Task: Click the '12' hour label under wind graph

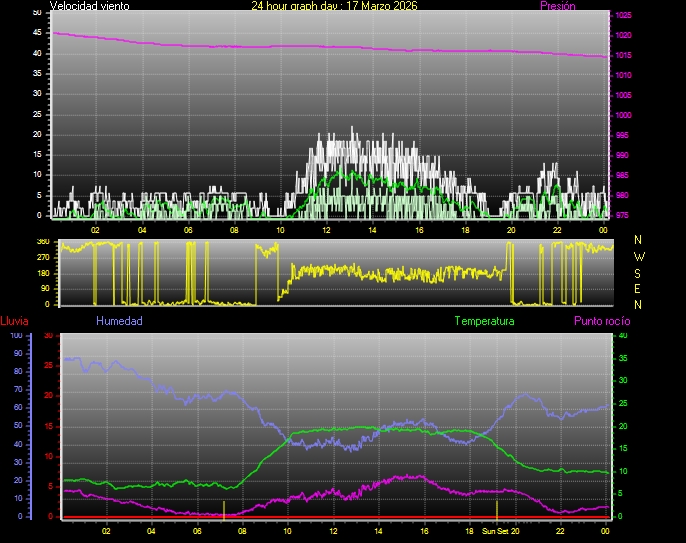Action: pos(326,230)
